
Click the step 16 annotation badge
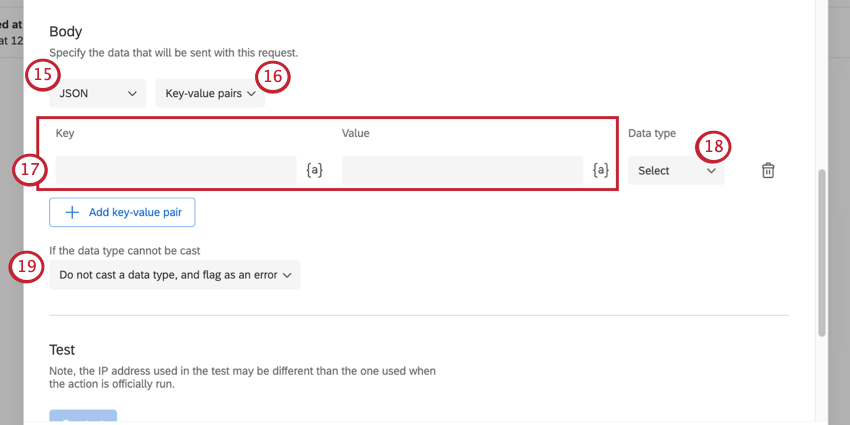pyautogui.click(x=274, y=75)
